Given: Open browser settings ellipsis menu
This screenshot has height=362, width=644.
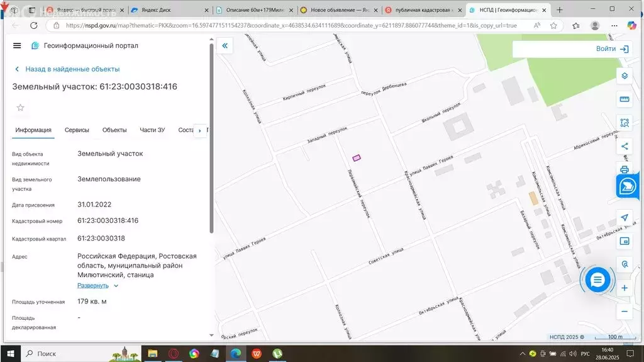Looking at the screenshot, I should click(614, 26).
